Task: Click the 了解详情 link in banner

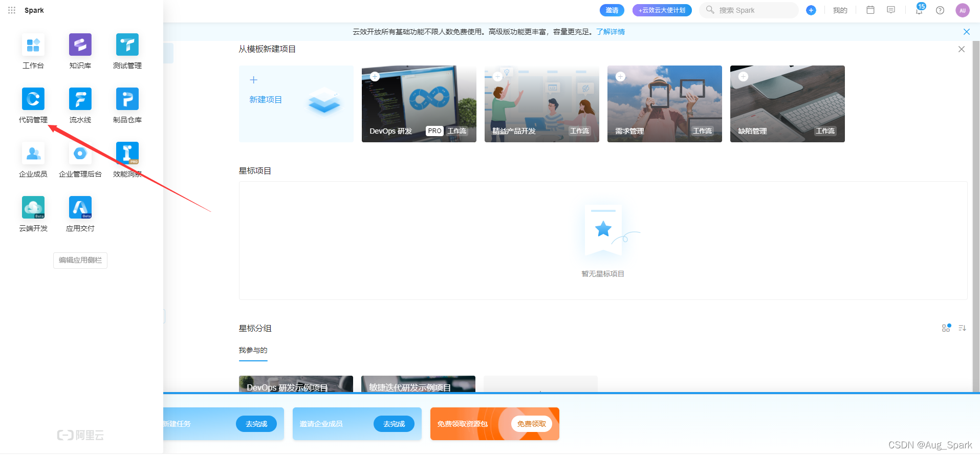Action: 611,32
